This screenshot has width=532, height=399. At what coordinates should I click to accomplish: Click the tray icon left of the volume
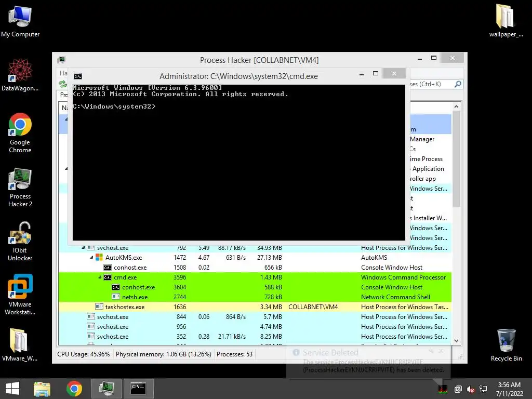coord(458,389)
